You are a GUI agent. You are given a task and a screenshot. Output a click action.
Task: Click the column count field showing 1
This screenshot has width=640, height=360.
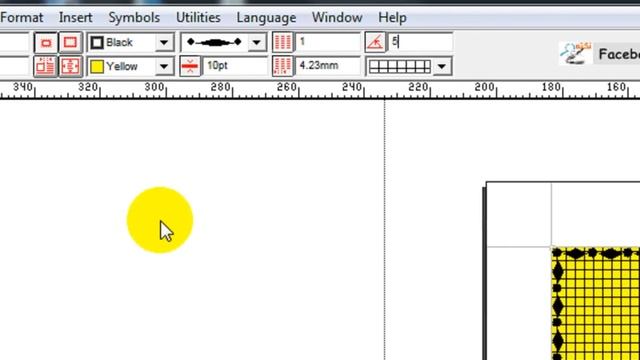pyautogui.click(x=328, y=42)
